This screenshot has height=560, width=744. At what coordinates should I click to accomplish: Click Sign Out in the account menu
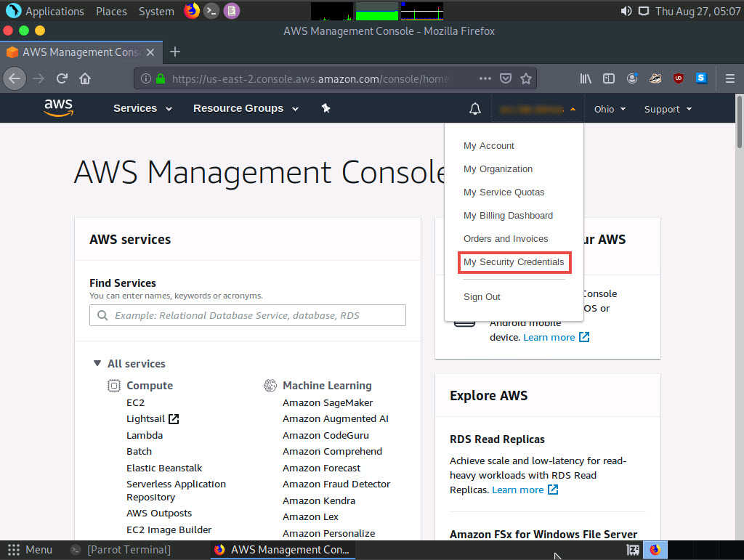pyautogui.click(x=482, y=296)
